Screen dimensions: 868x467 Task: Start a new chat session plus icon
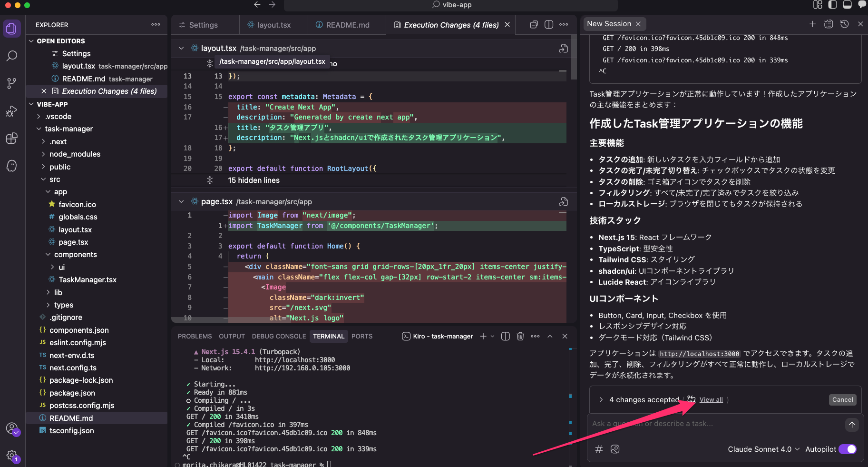[x=812, y=24]
